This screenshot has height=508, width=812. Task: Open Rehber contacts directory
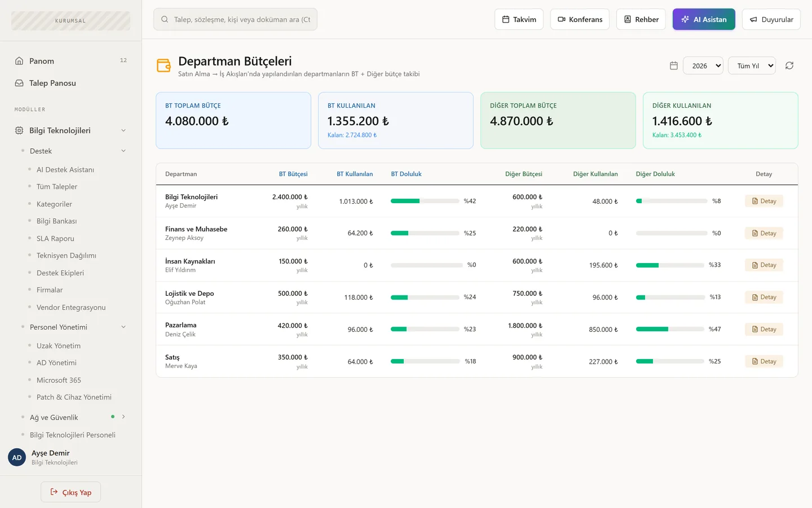641,19
